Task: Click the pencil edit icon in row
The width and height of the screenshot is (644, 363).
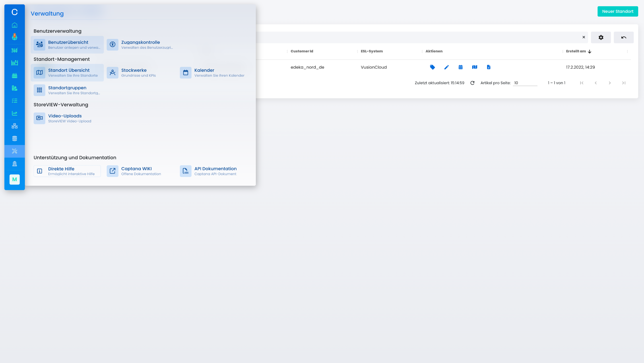Action: click(x=447, y=67)
